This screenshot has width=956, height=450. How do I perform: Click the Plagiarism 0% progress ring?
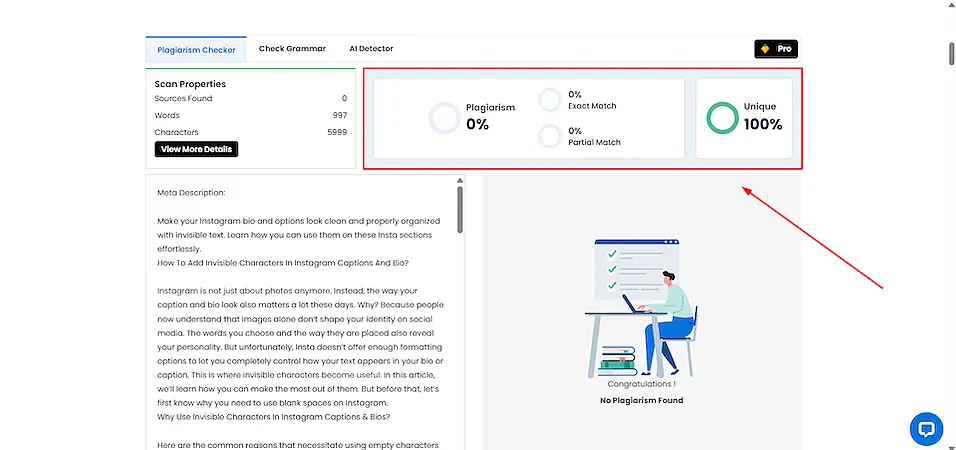tap(443, 118)
